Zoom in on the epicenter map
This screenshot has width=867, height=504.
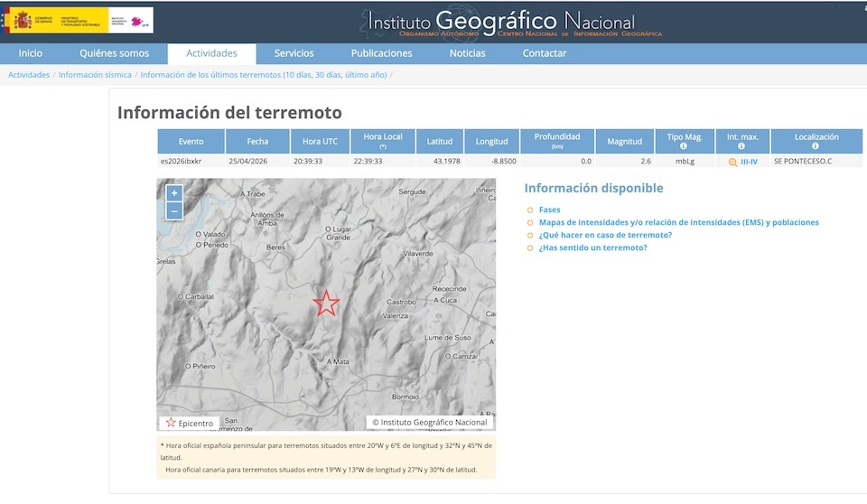[174, 192]
